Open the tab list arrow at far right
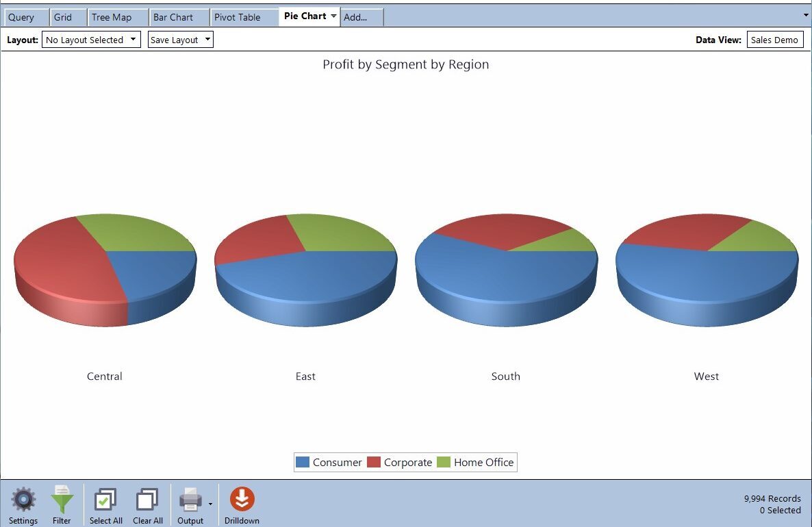 coord(805,14)
